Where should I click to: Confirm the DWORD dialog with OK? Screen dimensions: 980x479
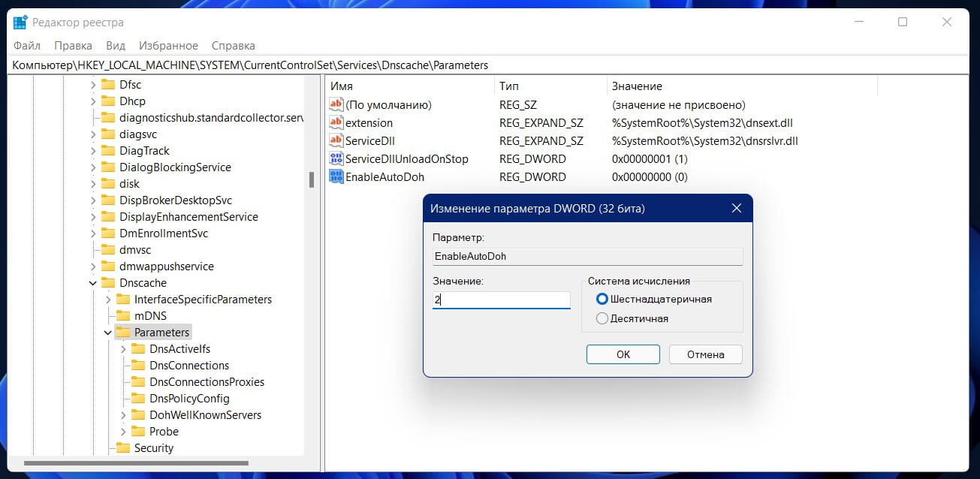coord(623,354)
